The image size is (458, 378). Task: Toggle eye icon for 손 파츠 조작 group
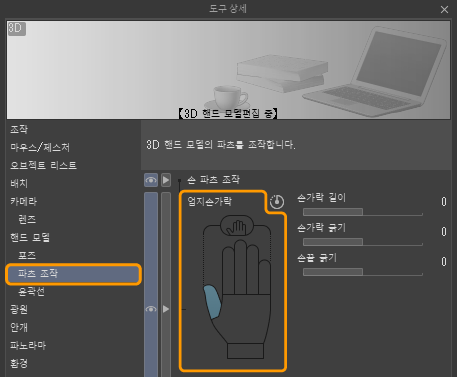click(x=151, y=180)
